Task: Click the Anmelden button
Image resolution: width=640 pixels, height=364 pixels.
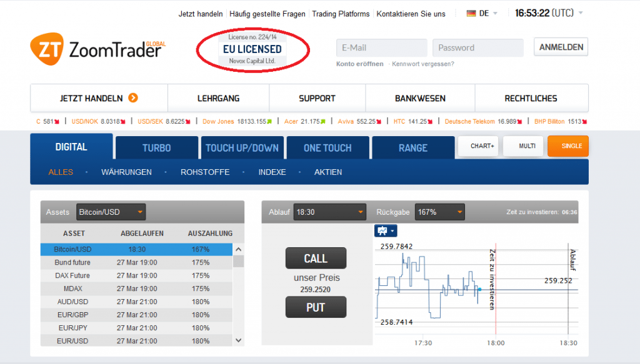Action: tap(561, 47)
